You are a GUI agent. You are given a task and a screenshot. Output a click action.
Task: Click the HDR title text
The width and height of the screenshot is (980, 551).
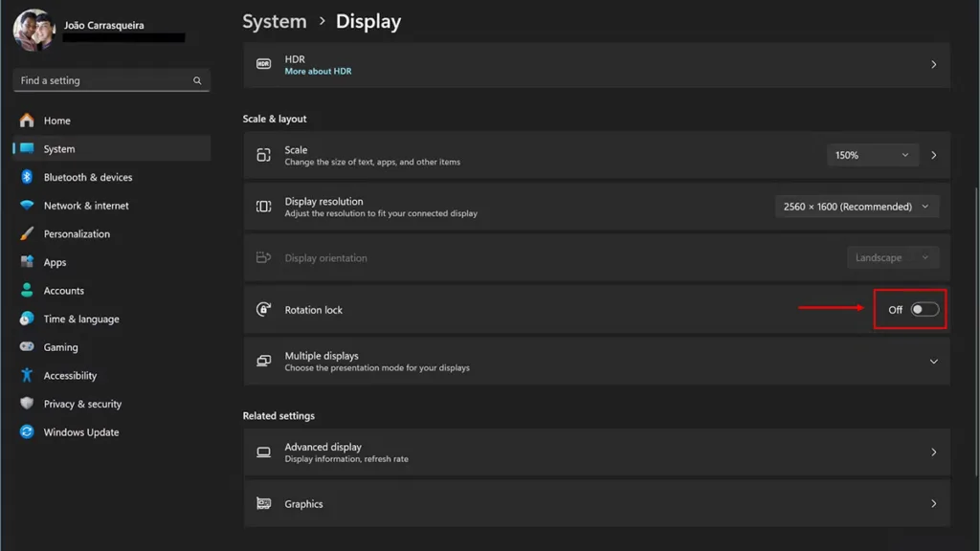[x=295, y=59]
